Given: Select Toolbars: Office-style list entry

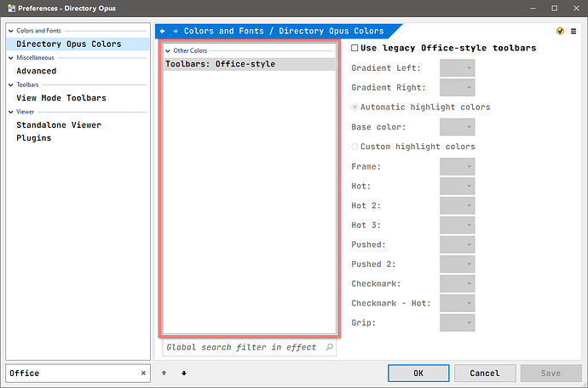Looking at the screenshot, I should 250,64.
